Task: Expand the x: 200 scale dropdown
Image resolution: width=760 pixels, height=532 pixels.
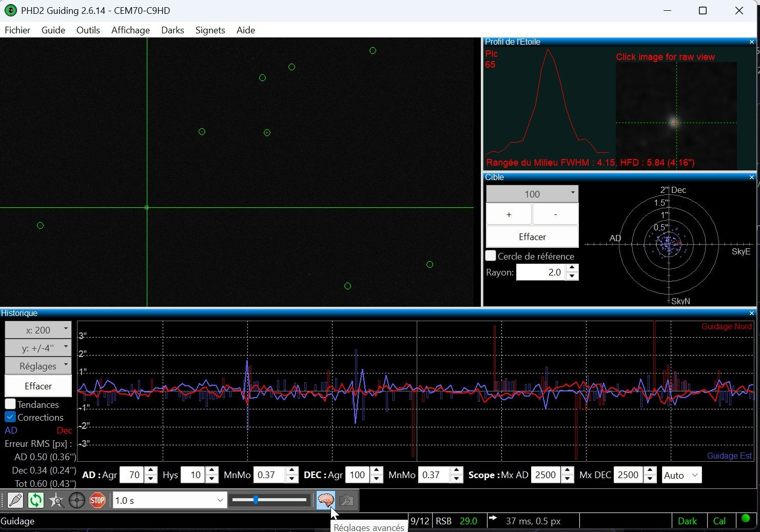Action: click(38, 330)
